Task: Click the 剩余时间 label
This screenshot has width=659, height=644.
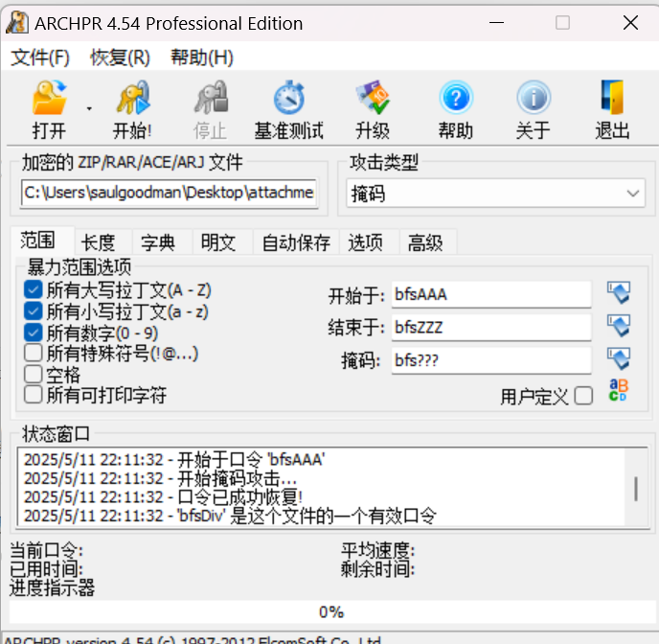Action: [x=377, y=569]
